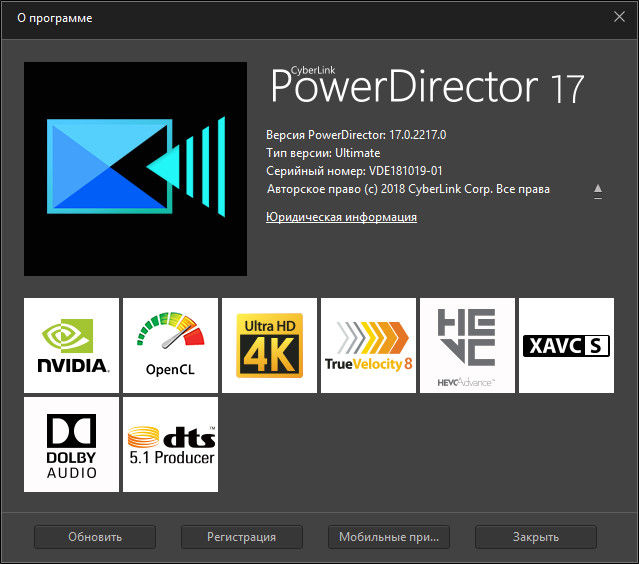Click the Мобильные при... button
Viewport: 639px width, 564px height.
388,537
